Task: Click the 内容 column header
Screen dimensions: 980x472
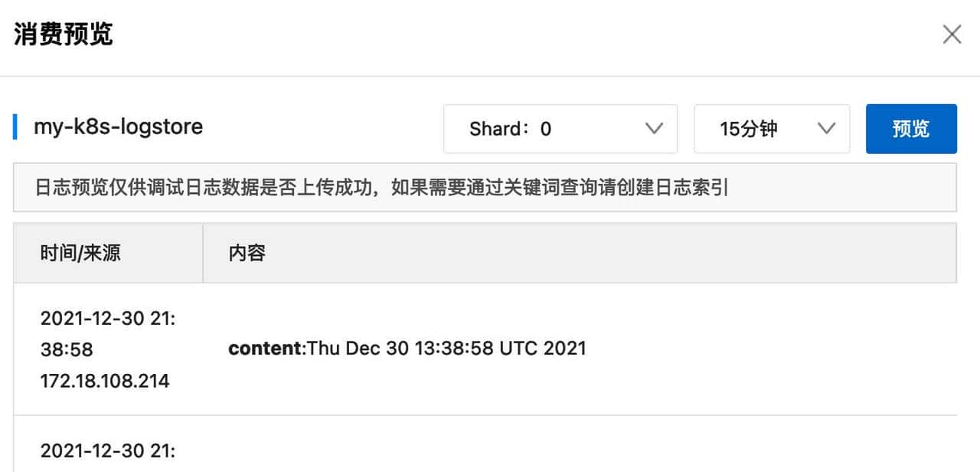Action: point(247,253)
